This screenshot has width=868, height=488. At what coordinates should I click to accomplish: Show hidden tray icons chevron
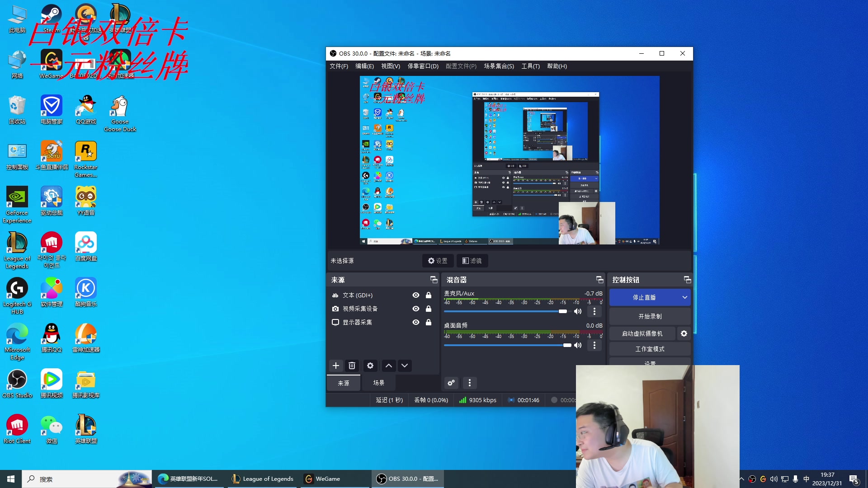coord(741,479)
